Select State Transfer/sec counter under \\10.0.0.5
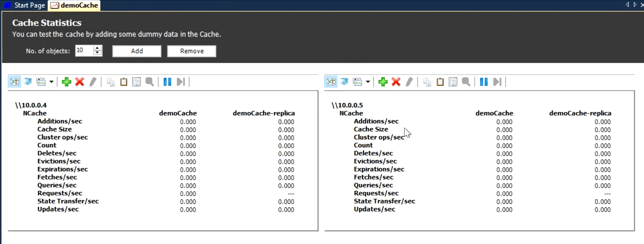Screen dimensions: 644x244 pos(384,201)
